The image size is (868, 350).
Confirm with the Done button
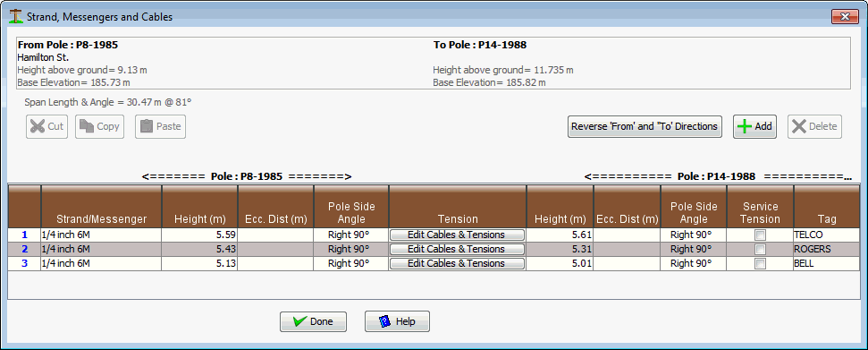click(314, 321)
